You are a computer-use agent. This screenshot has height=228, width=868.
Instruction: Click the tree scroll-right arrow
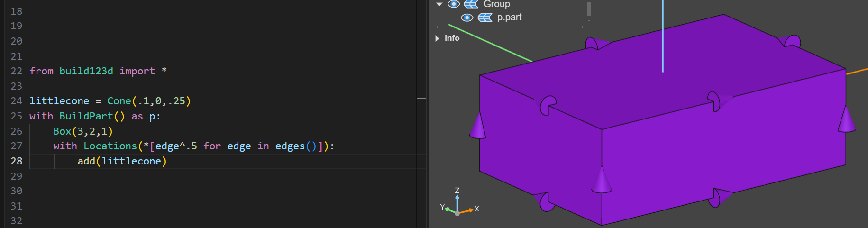click(x=583, y=27)
